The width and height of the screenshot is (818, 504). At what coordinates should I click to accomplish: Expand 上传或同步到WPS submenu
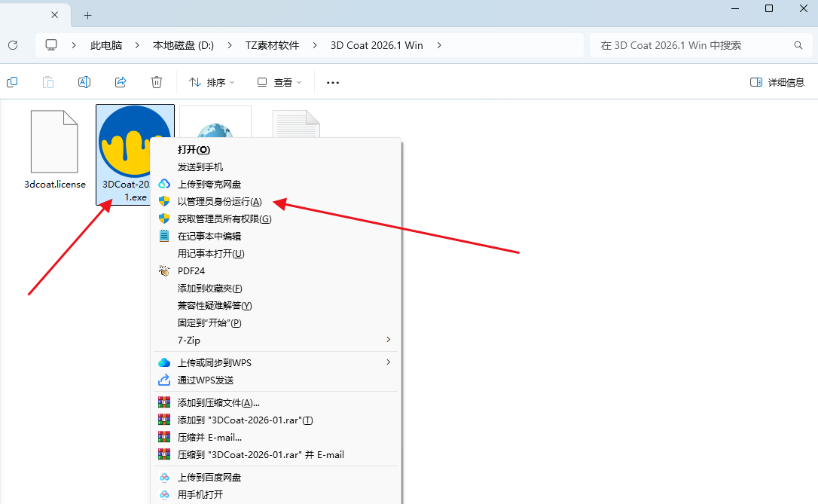[x=276, y=362]
